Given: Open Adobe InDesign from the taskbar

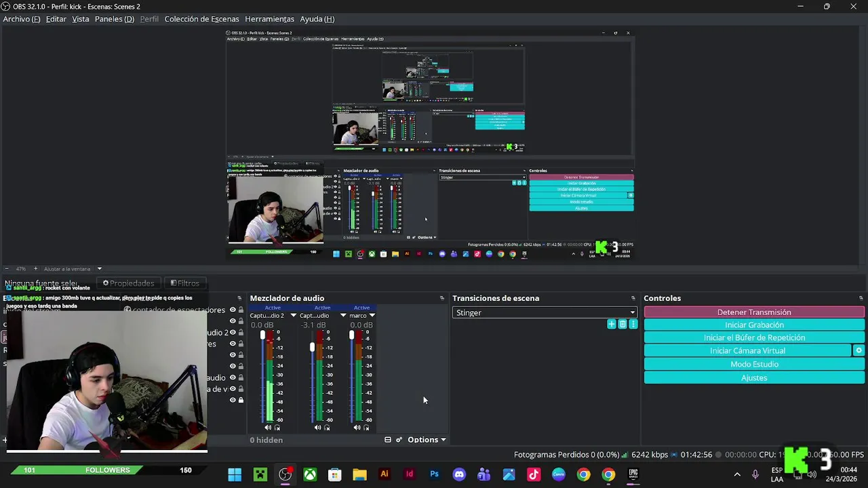Looking at the screenshot, I should [410, 474].
